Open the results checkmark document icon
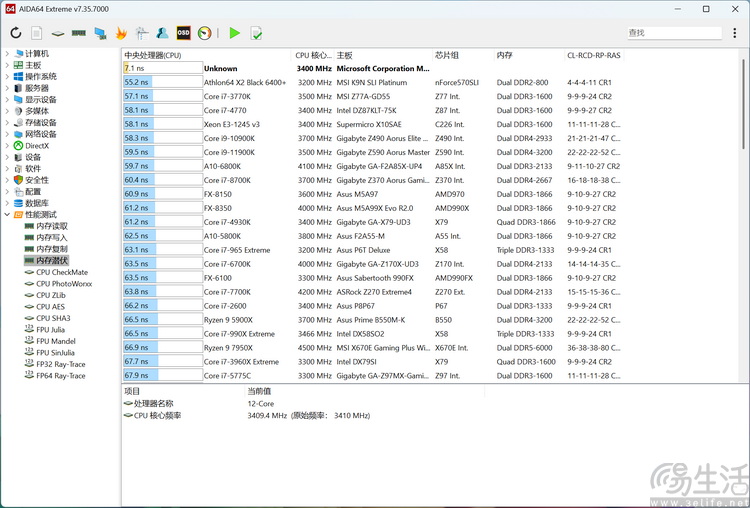This screenshot has width=750, height=508. 256,33
